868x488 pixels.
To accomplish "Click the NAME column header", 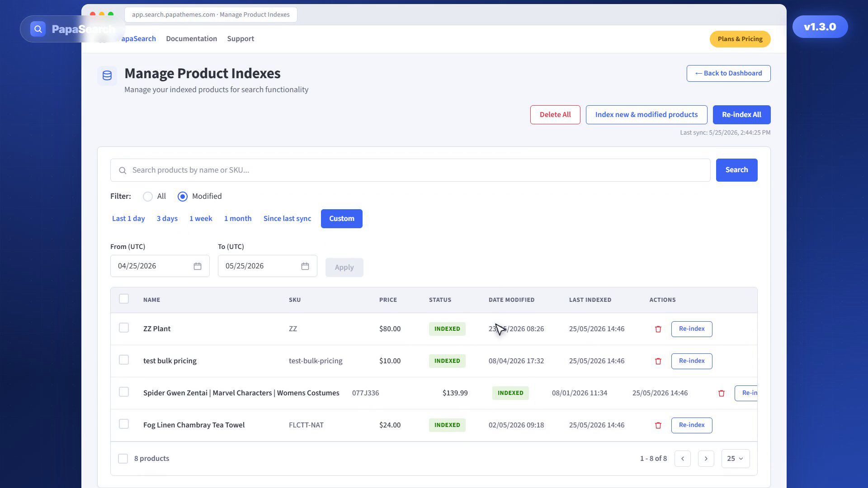I will (x=151, y=300).
